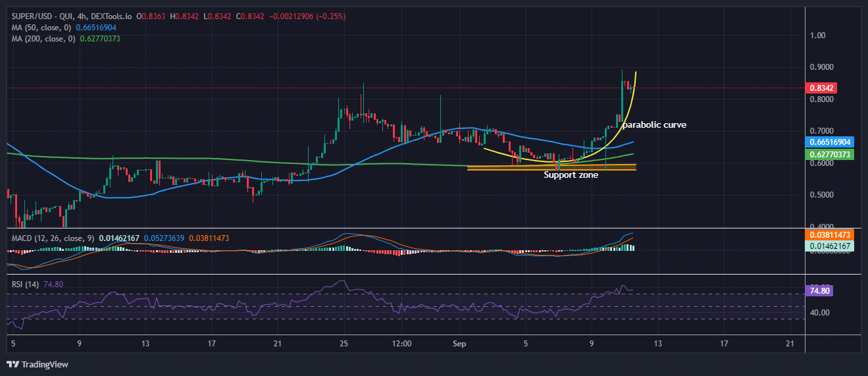The height and width of the screenshot is (376, 868).
Task: Click the 40.00 RSI axis label
Action: [820, 313]
